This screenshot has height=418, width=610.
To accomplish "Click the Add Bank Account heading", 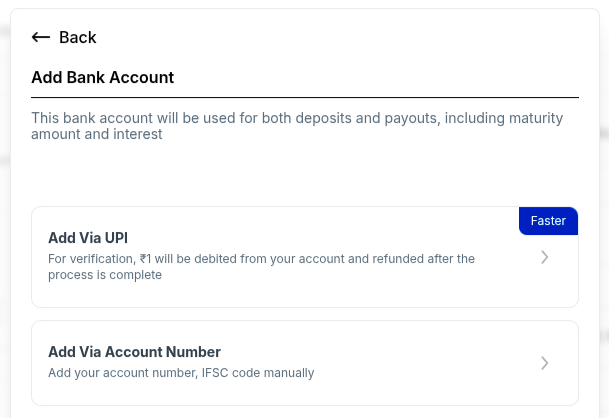I will [x=103, y=77].
